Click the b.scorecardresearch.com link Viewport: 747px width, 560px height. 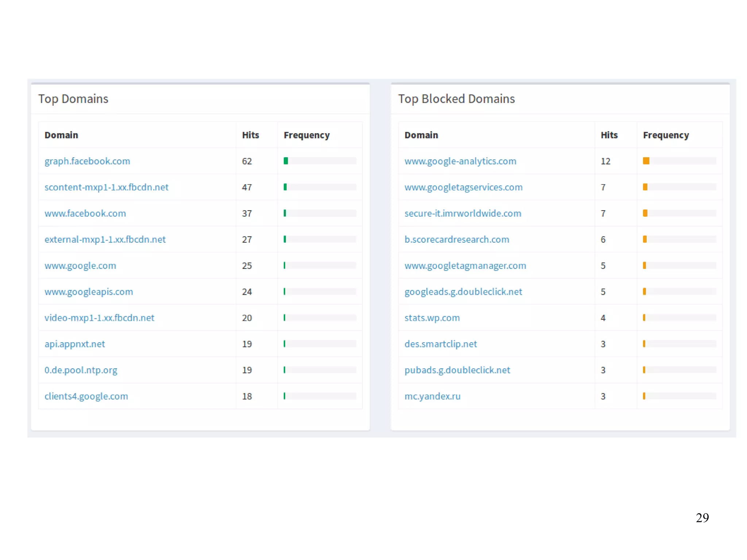click(x=457, y=239)
